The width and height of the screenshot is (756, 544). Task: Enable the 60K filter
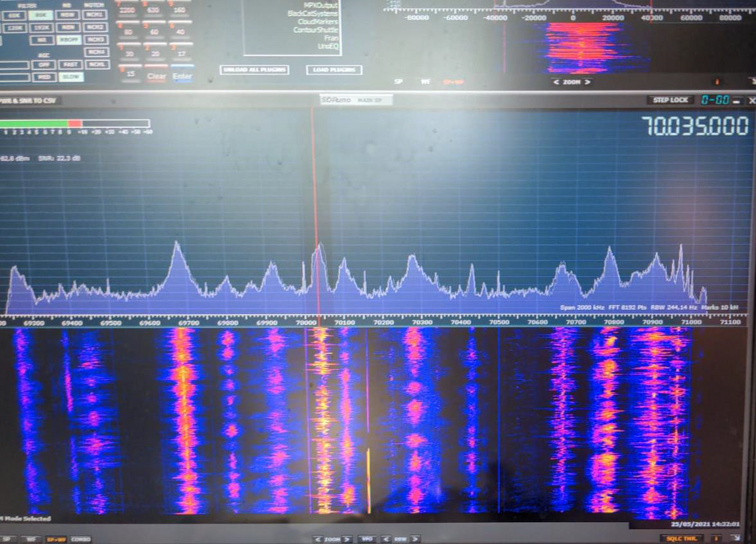pyautogui.click(x=14, y=15)
